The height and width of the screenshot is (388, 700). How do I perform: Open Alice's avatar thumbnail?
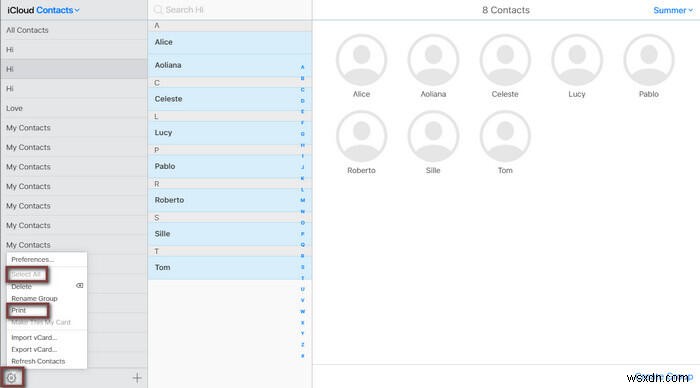(x=362, y=60)
